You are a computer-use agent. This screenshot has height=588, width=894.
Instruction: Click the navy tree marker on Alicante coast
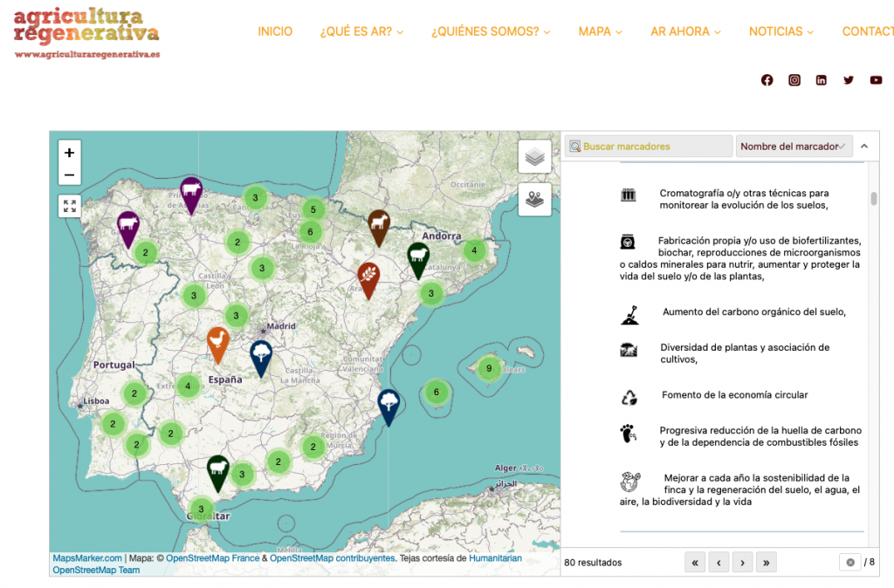coord(389,407)
